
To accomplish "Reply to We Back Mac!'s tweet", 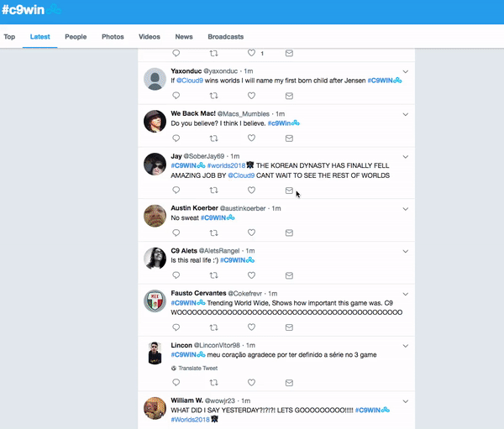I will pyautogui.click(x=176, y=139).
